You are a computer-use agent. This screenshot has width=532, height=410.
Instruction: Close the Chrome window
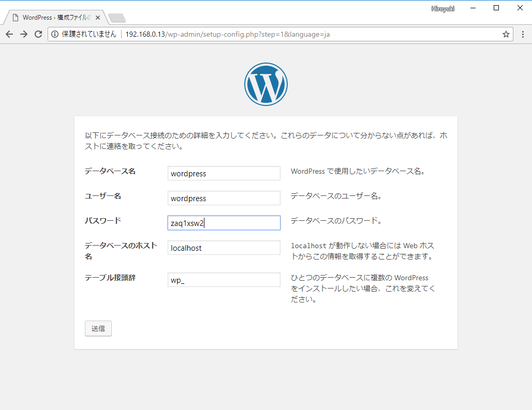[x=520, y=8]
